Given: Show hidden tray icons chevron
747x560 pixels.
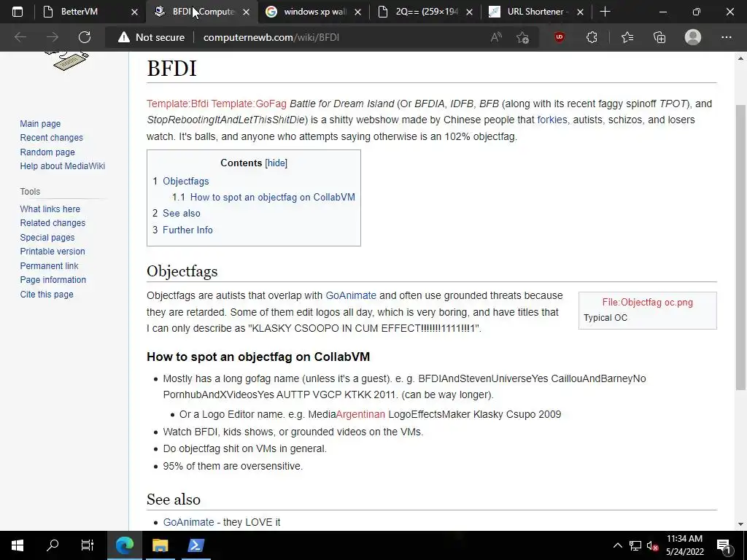Looking at the screenshot, I should [617, 545].
